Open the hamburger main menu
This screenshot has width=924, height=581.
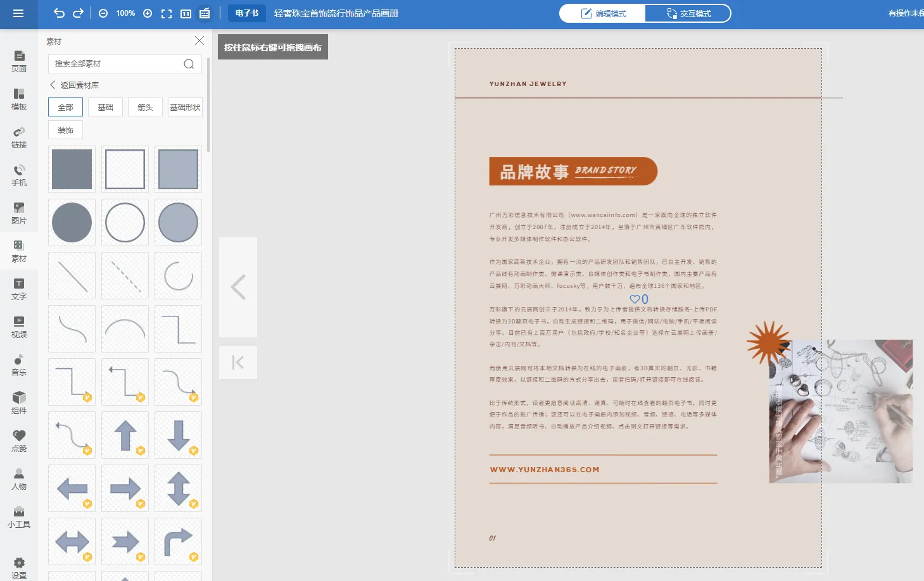tap(18, 13)
